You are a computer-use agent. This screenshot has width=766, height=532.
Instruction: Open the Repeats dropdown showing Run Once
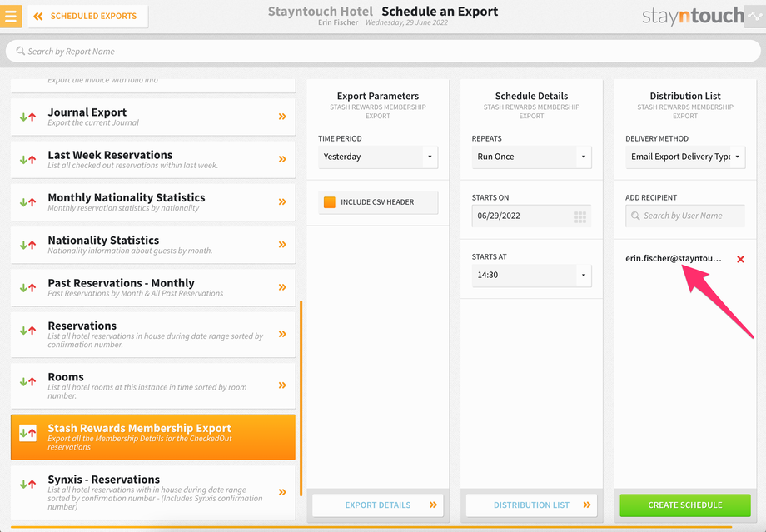click(x=531, y=157)
